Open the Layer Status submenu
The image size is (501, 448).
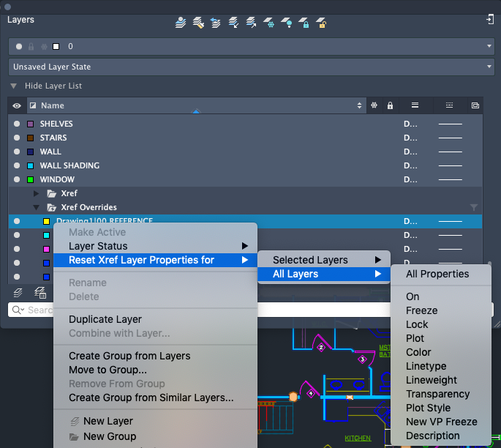click(155, 246)
